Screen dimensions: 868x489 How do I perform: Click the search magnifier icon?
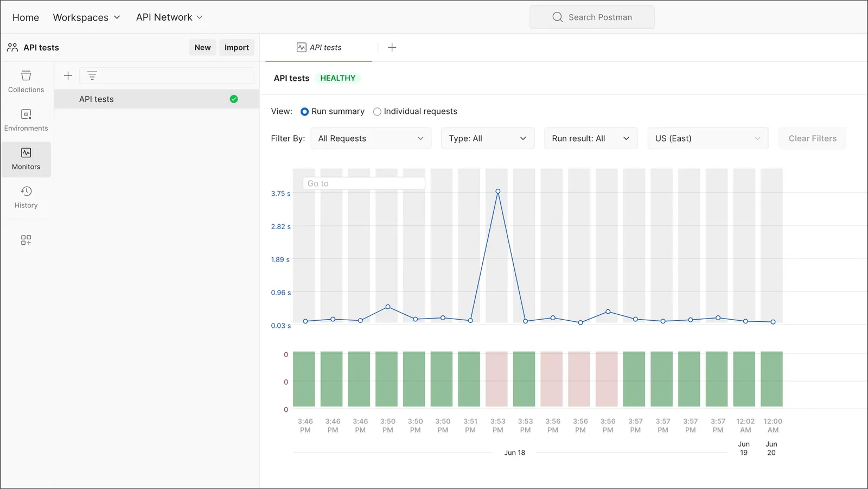(x=558, y=17)
